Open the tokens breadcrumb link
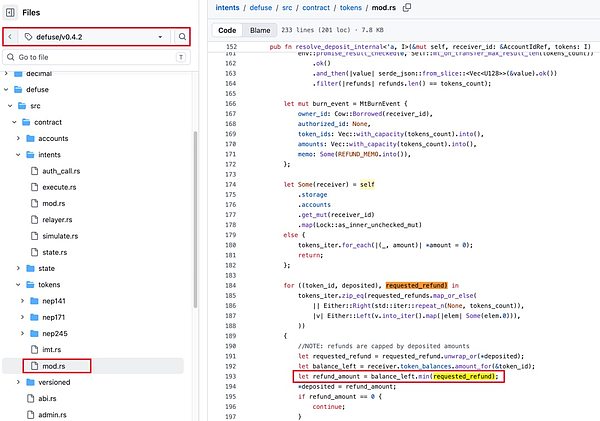This screenshot has height=421, width=600. [x=351, y=8]
